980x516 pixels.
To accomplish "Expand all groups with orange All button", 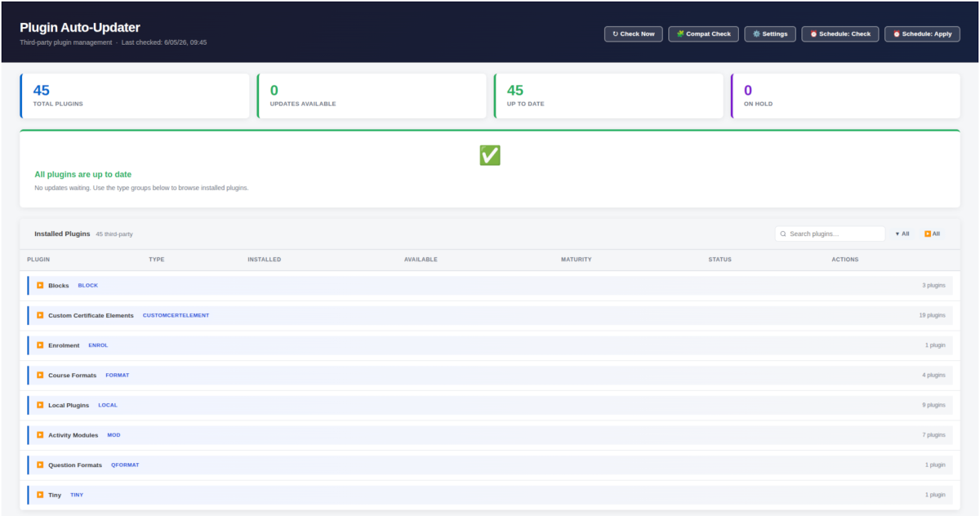I will tap(932, 234).
